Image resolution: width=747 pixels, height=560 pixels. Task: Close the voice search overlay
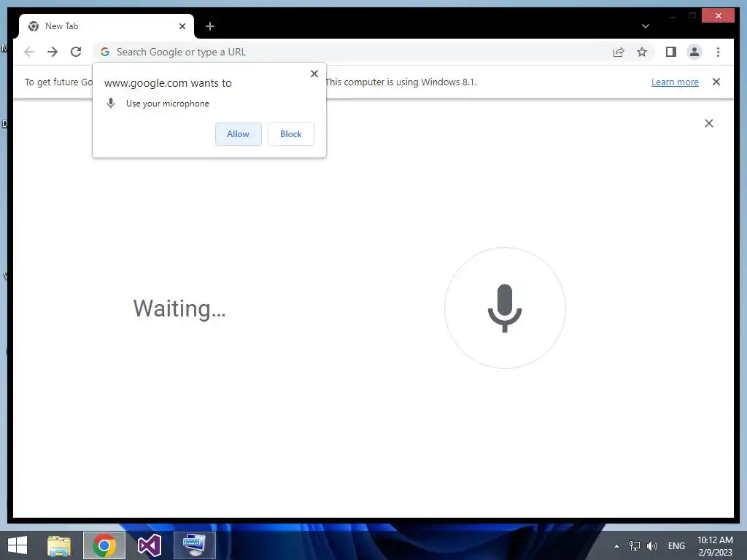point(709,123)
